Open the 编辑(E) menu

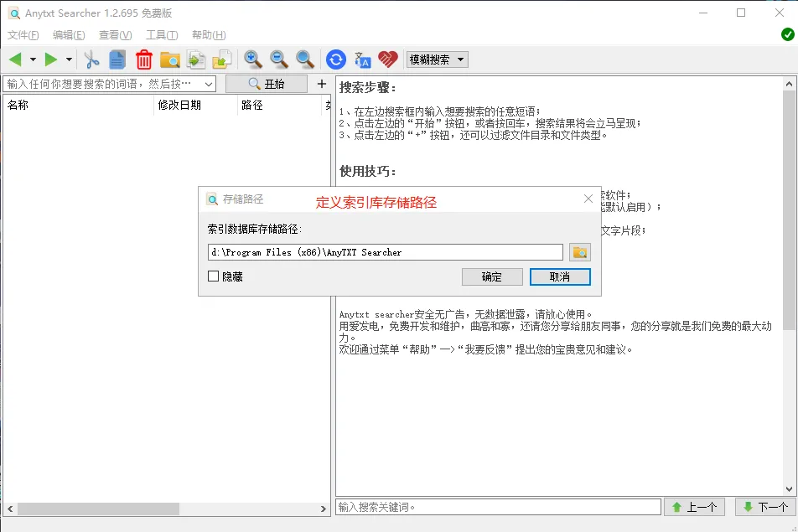pos(69,35)
